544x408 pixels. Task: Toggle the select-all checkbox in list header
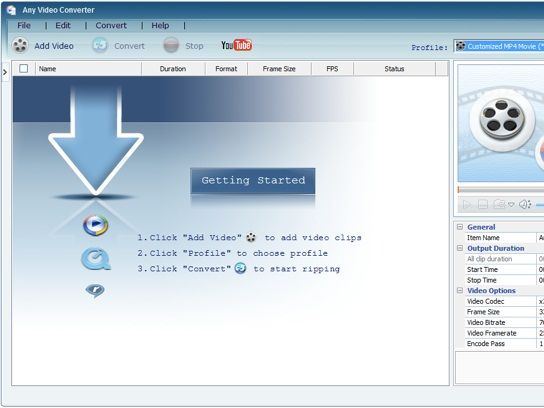pyautogui.click(x=24, y=68)
